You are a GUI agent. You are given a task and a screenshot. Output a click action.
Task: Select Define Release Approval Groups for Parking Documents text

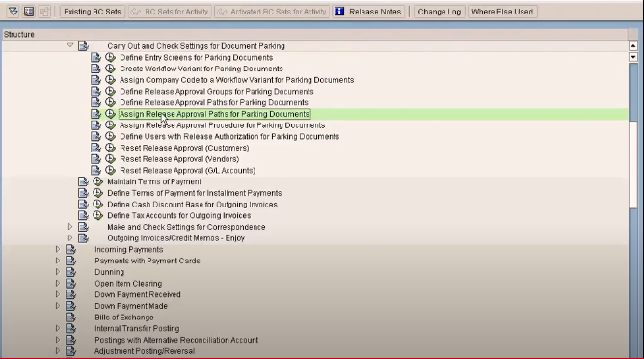click(217, 92)
